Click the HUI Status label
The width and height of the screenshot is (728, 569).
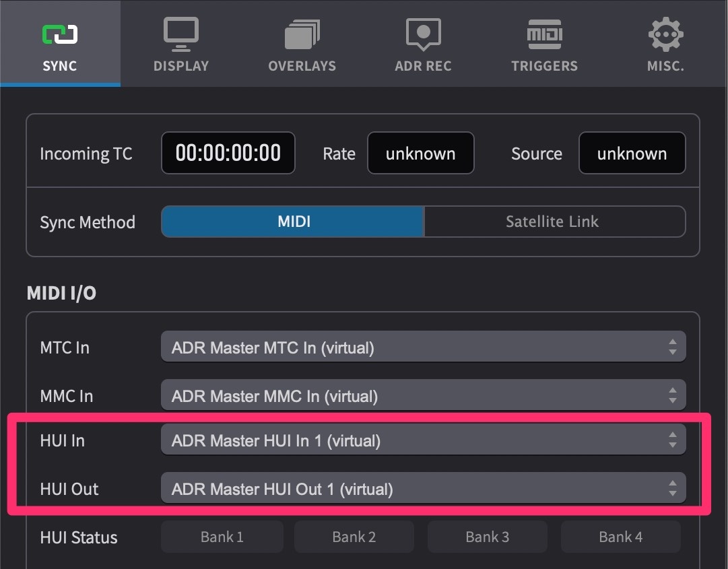coord(79,537)
